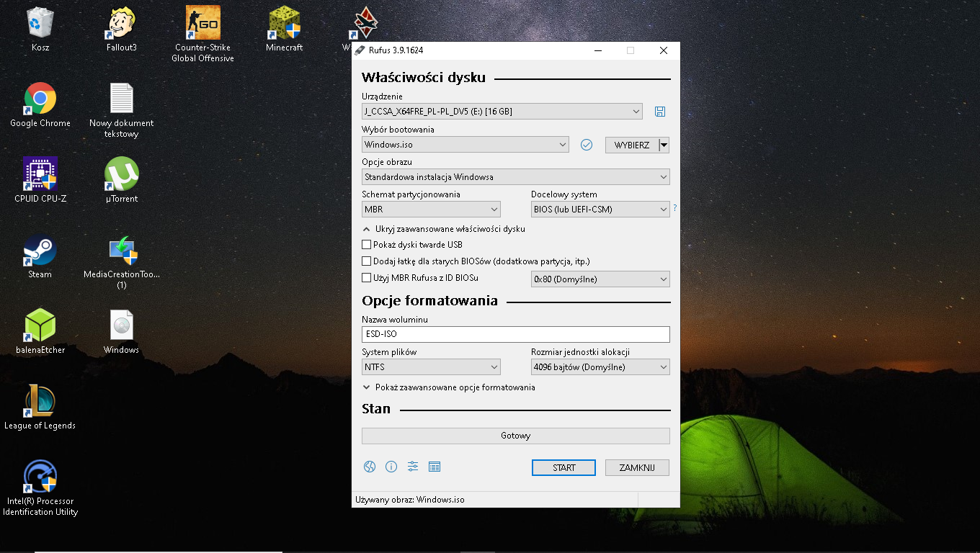The image size is (980, 553).
Task: Click the Rufus title bar app icon
Action: [x=360, y=50]
